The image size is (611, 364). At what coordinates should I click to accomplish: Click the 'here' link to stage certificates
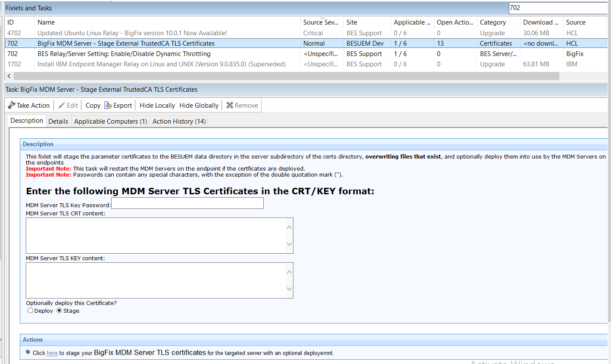click(52, 353)
